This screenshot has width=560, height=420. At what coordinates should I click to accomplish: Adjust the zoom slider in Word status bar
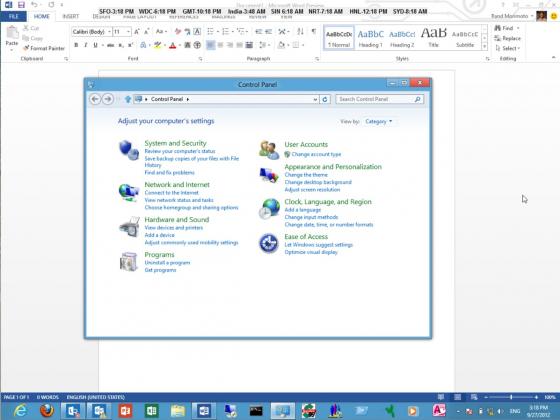pos(511,397)
